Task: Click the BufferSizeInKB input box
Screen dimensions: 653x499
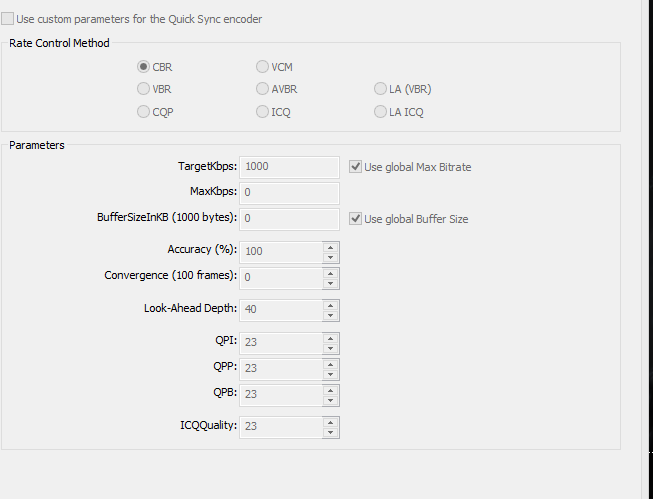Action: (x=289, y=219)
